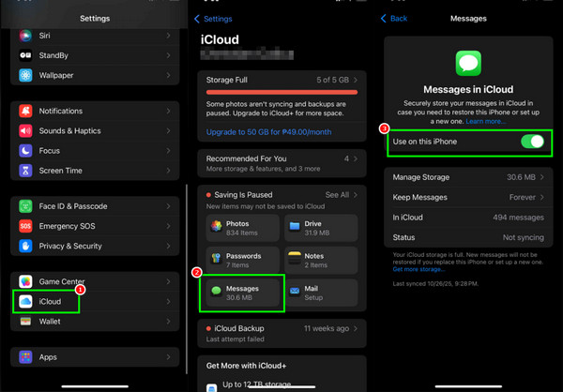
Task: Go back to Settings from iCloud
Action: pyautogui.click(x=213, y=19)
